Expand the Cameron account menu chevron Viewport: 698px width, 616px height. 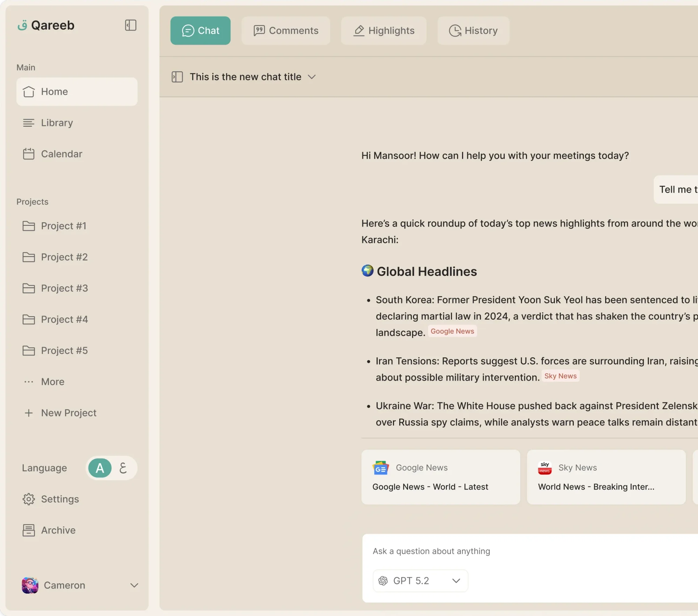pyautogui.click(x=134, y=585)
